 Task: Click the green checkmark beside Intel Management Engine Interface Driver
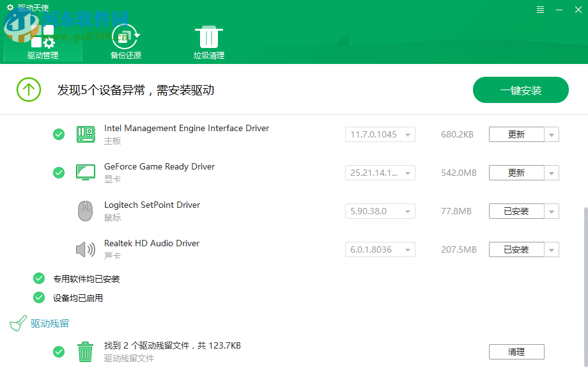[x=59, y=134]
